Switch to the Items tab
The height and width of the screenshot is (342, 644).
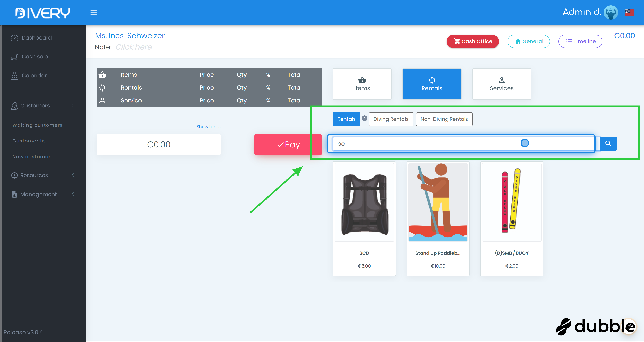[x=362, y=84]
